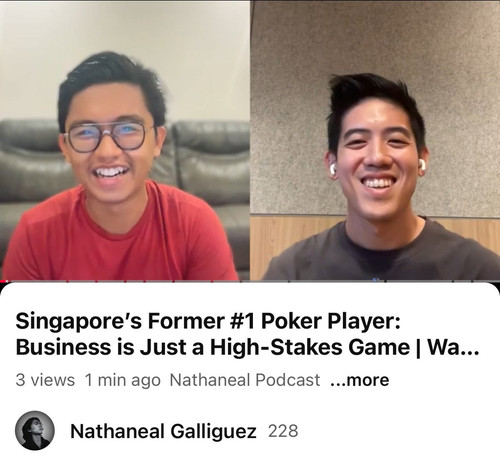The width and height of the screenshot is (500, 456).
Task: Tap the 228 subscriber count
Action: (x=283, y=431)
